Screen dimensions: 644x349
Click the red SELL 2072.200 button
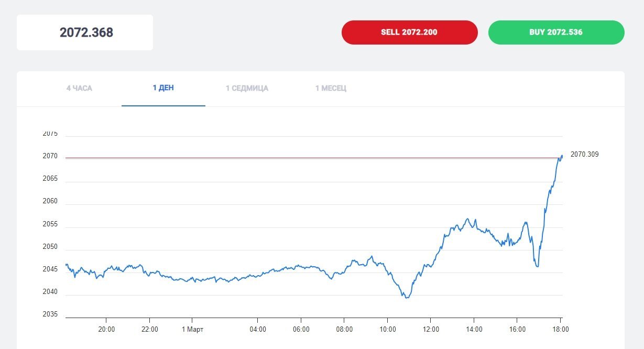coord(409,32)
